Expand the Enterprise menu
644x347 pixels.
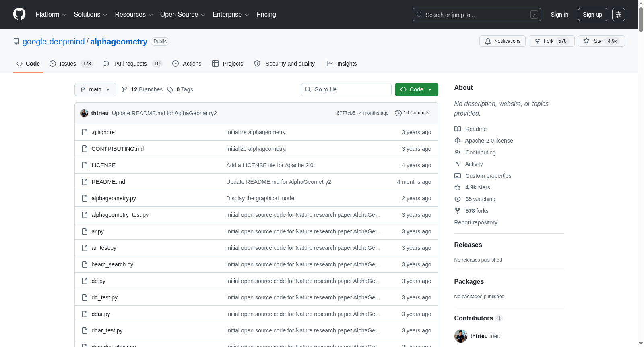pyautogui.click(x=231, y=15)
